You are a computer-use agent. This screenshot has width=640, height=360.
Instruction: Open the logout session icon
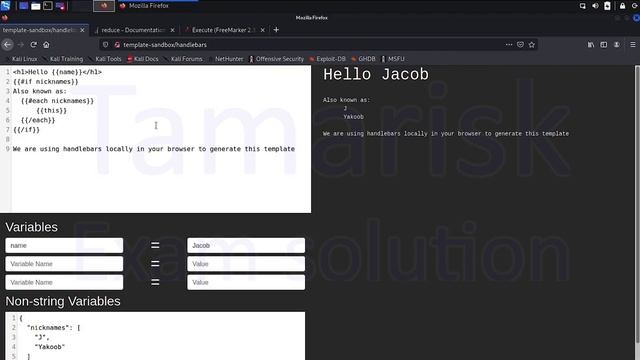635,6
